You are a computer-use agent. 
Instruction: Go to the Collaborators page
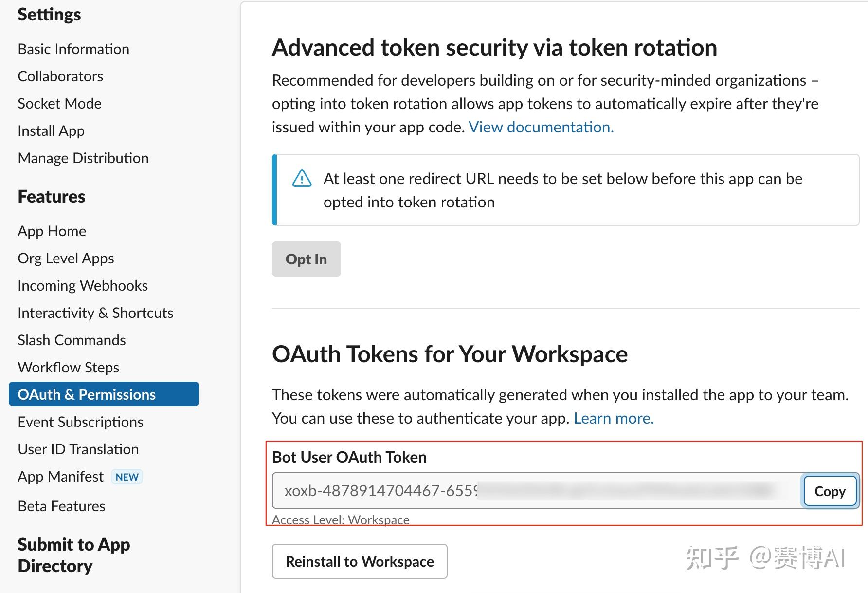coord(60,76)
